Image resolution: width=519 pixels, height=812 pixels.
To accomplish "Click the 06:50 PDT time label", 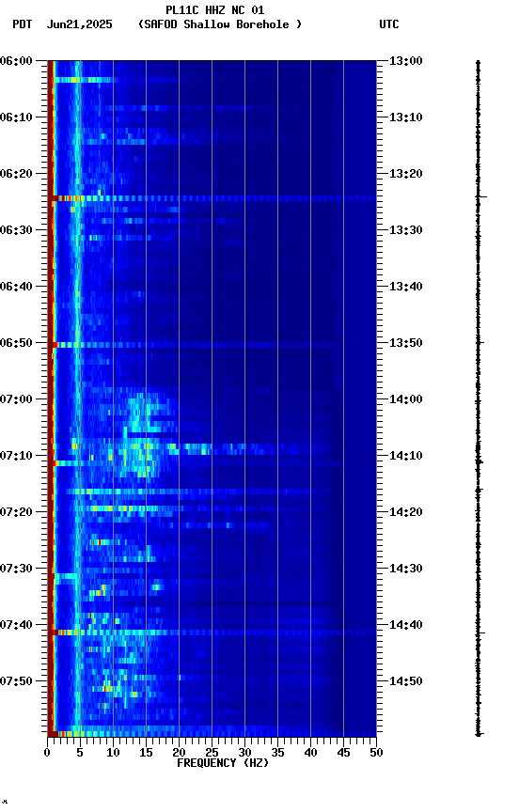I will click(16, 343).
